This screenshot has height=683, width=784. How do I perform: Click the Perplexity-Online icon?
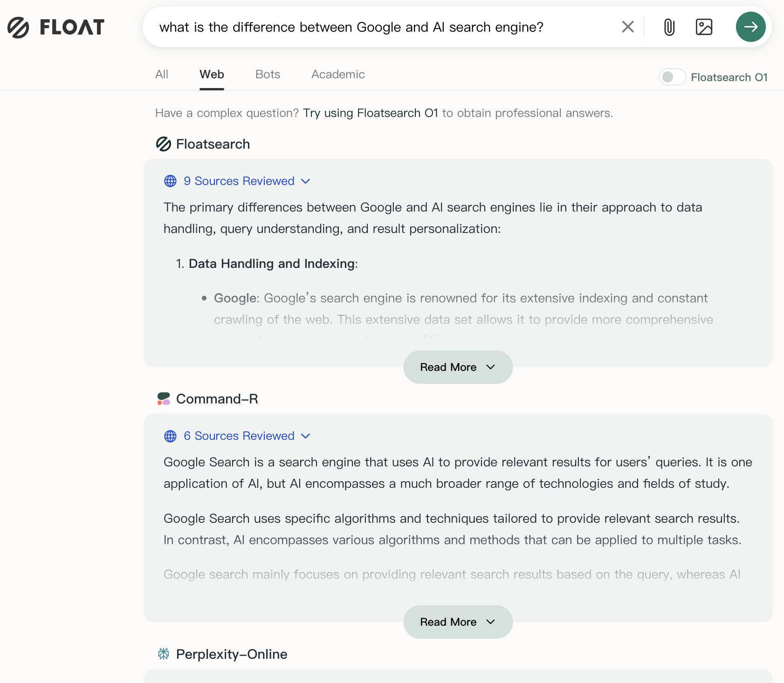pyautogui.click(x=164, y=654)
